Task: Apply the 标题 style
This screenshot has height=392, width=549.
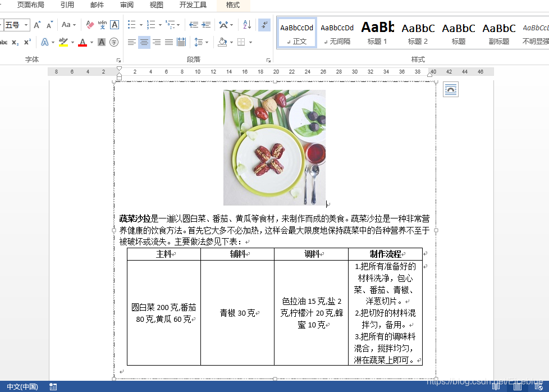Action: (458, 33)
